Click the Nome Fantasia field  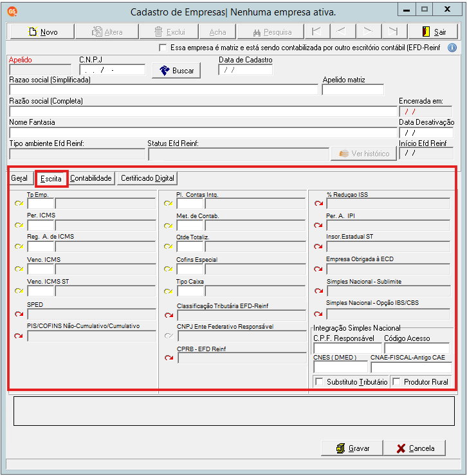(203, 133)
